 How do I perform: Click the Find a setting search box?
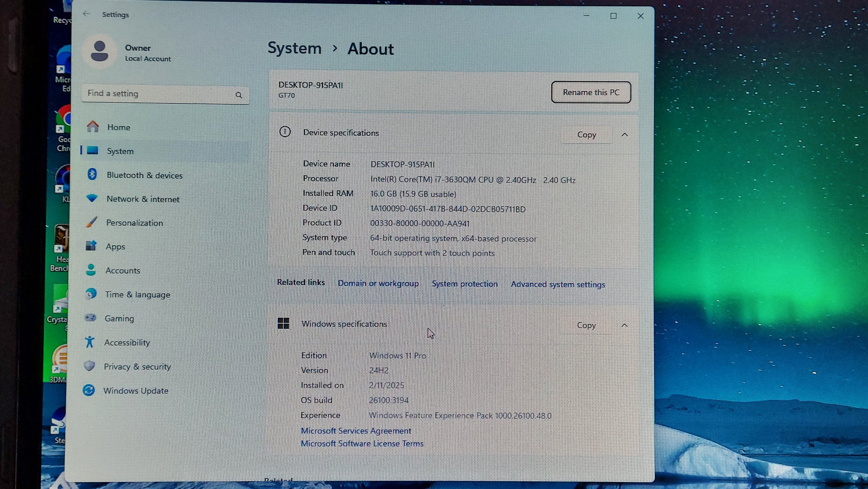(x=165, y=94)
